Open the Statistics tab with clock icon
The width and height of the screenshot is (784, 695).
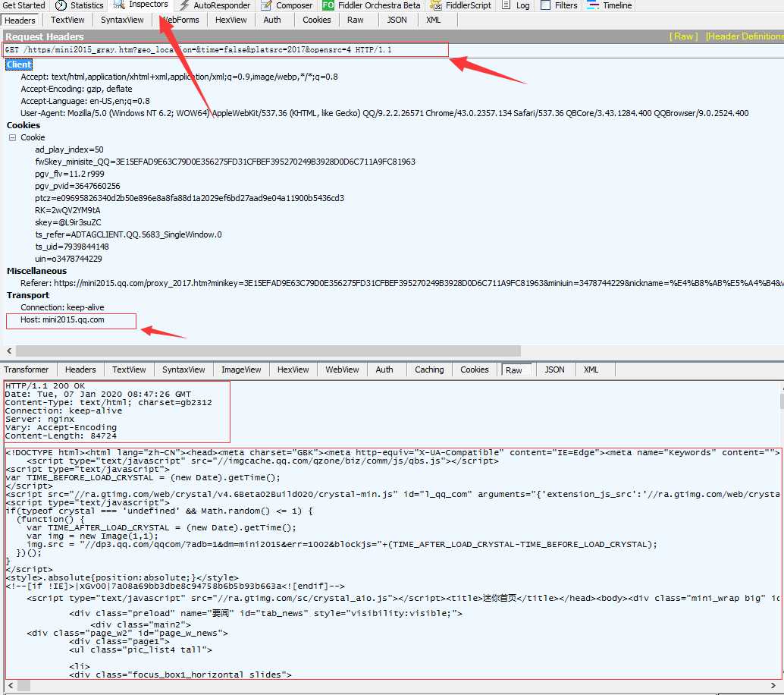pos(79,5)
